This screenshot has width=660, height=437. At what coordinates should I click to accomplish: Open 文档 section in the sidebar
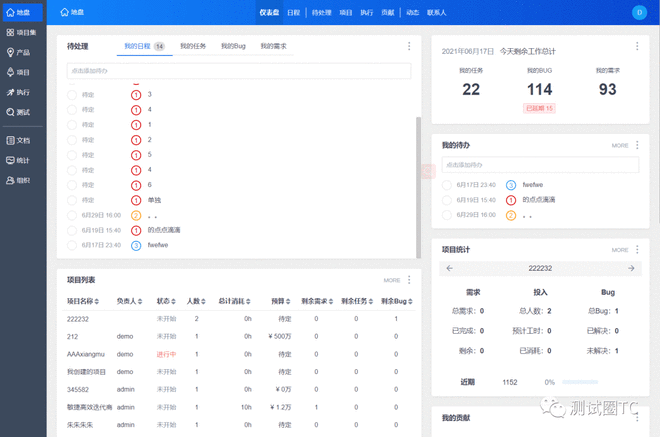pos(22,140)
